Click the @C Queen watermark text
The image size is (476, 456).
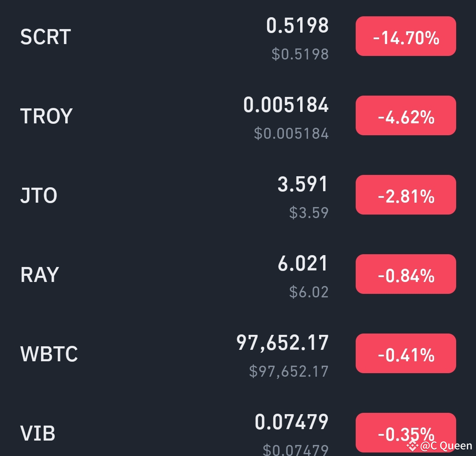446,446
